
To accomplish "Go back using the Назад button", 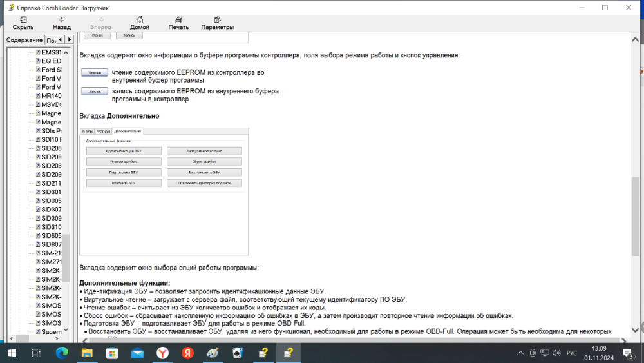I will point(62,23).
